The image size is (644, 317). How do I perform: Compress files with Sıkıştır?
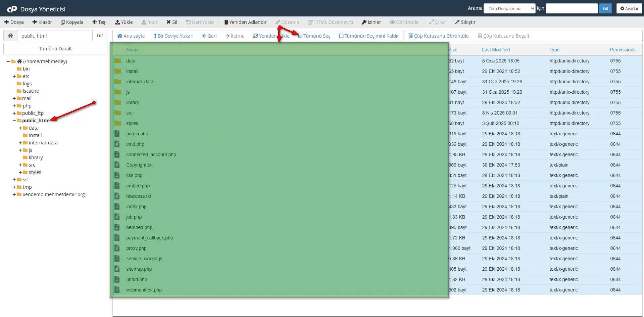coord(465,22)
